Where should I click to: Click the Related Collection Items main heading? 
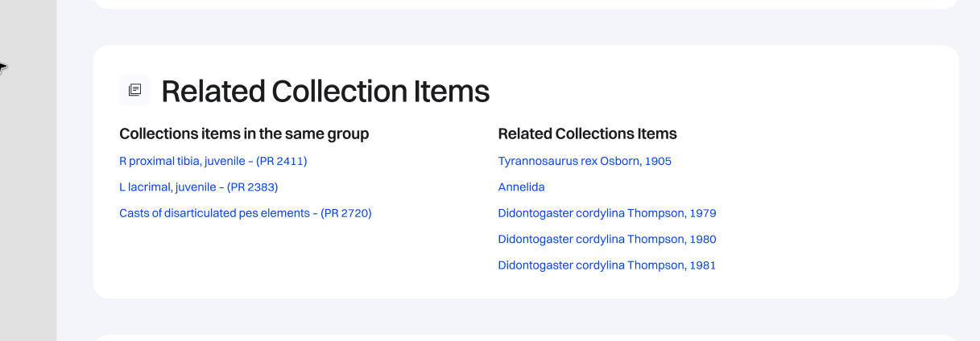click(325, 91)
